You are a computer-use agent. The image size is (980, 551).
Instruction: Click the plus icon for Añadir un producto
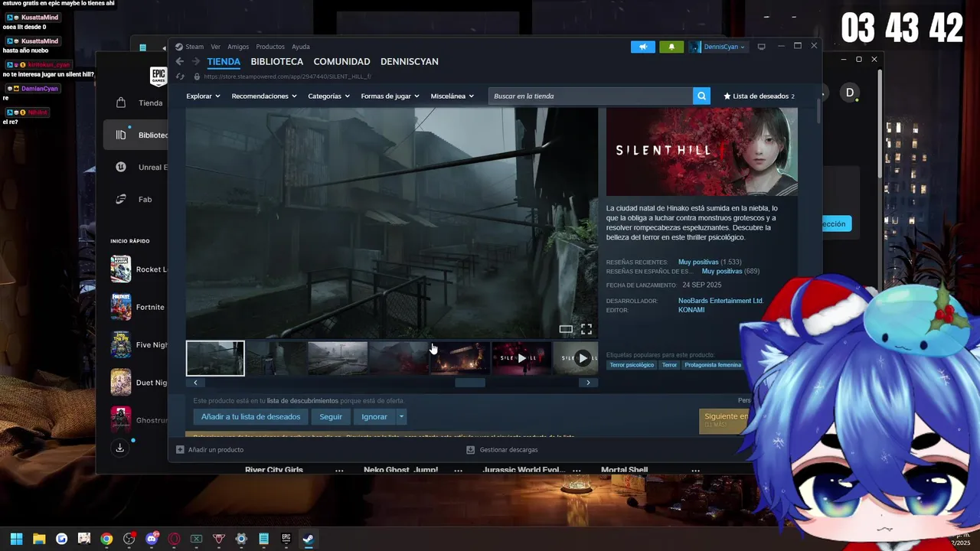point(180,450)
